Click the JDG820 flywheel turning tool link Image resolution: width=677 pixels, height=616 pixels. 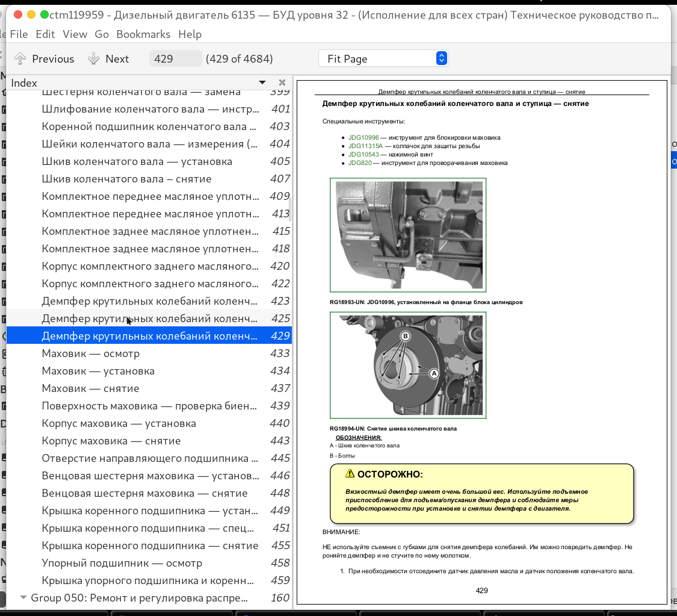360,163
